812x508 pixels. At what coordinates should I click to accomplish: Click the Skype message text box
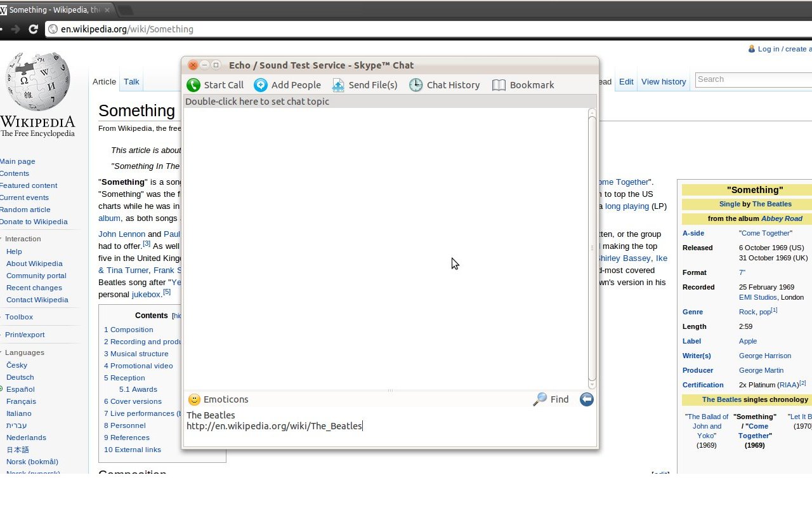[x=390, y=427]
